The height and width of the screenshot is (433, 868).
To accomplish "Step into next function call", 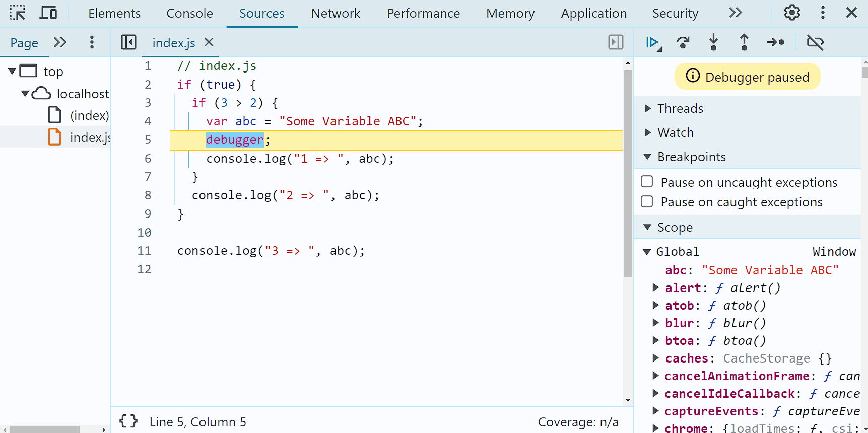I will (x=713, y=42).
